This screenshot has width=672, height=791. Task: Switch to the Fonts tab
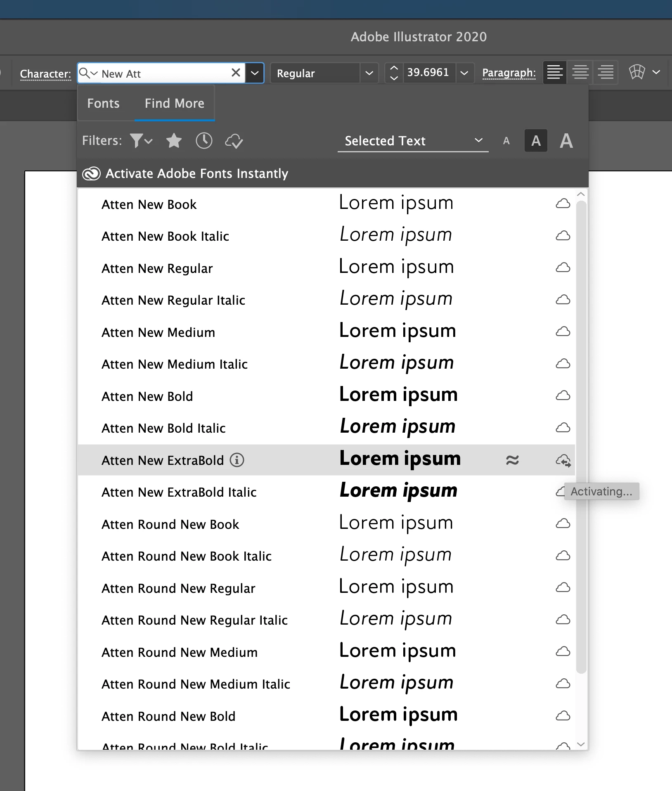(103, 103)
